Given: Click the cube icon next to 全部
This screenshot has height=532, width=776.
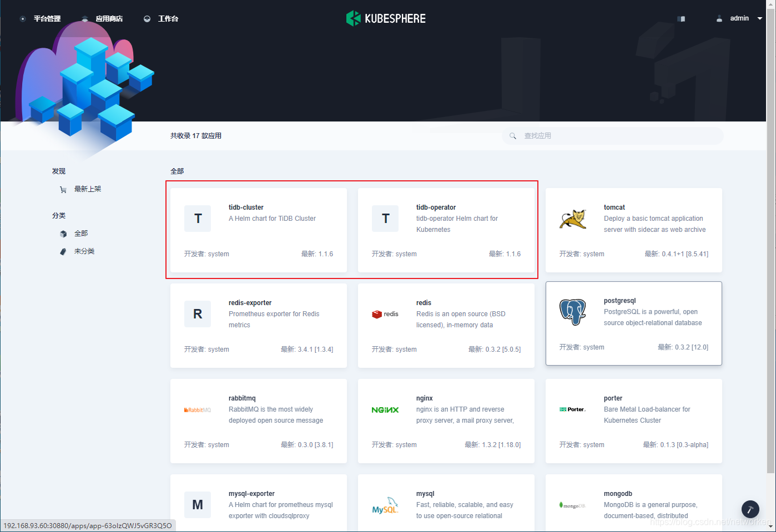Looking at the screenshot, I should click(x=63, y=234).
